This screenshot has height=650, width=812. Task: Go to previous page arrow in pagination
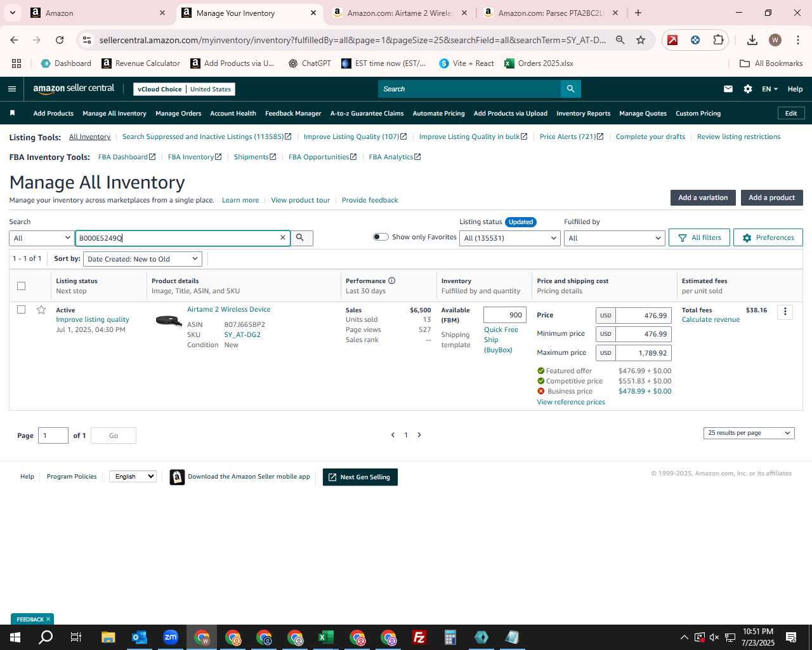click(x=393, y=435)
